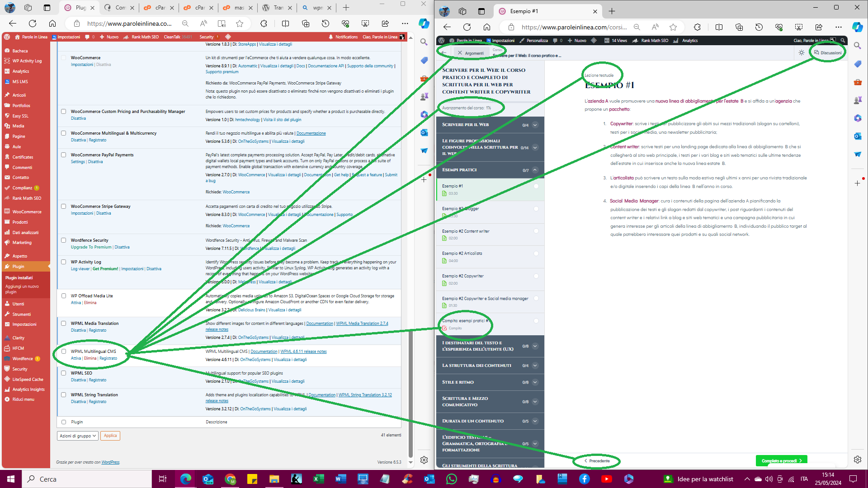Click favorites star in right address bar
Screen dimensions: 868x488
pos(673,27)
